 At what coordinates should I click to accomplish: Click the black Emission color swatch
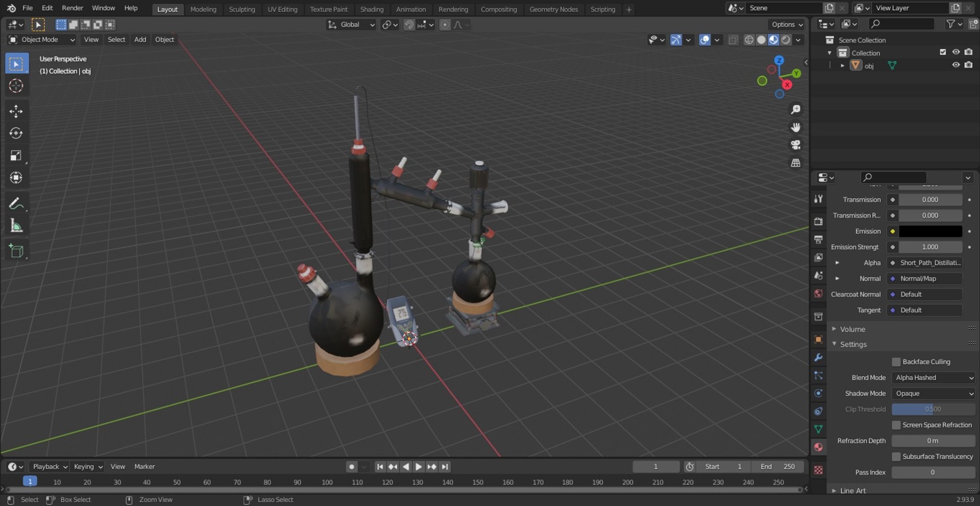point(930,231)
